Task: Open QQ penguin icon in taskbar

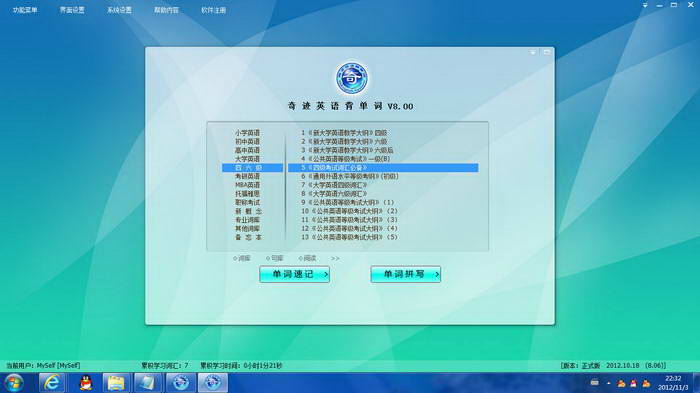Action: pos(85,383)
